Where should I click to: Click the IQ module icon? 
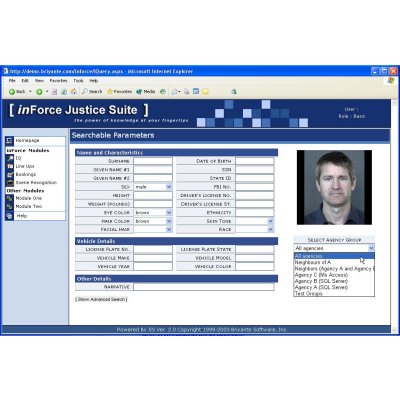pyautogui.click(x=10, y=158)
